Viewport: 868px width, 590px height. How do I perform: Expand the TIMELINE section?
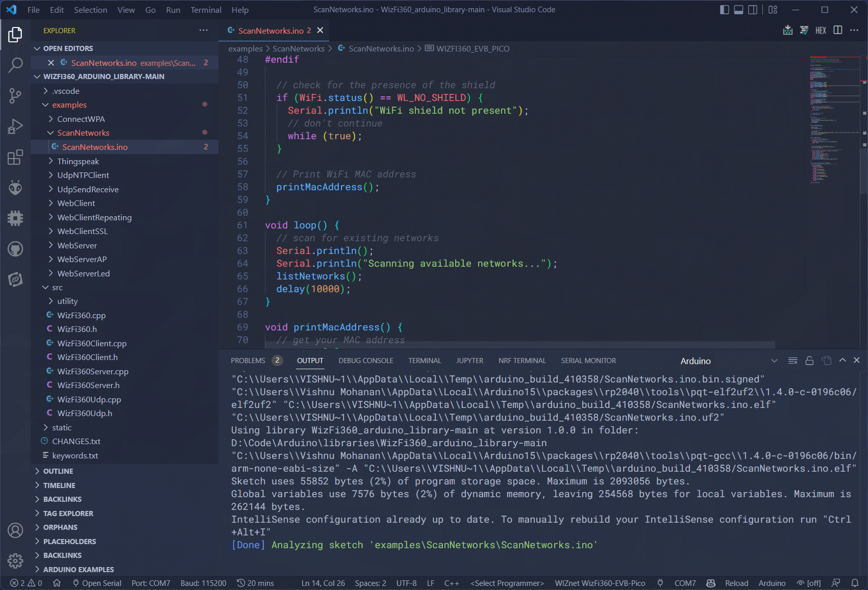(125, 485)
